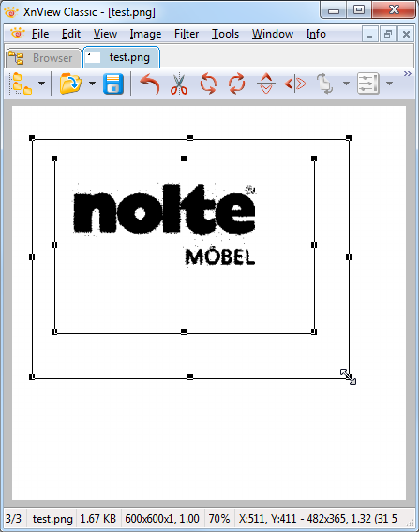Click the nolte logo in image
This screenshot has width=419, height=532.
[x=164, y=209]
